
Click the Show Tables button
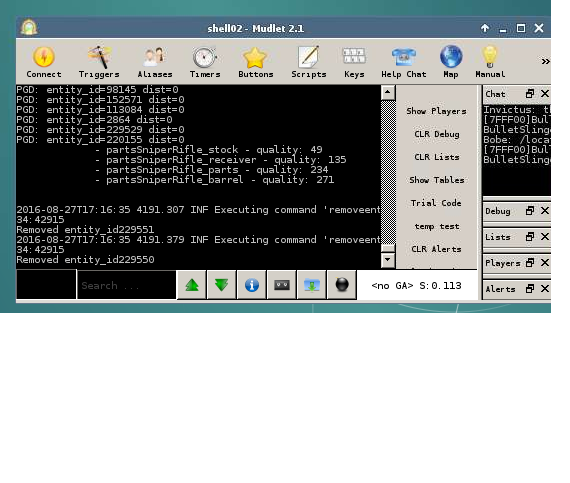click(x=436, y=180)
